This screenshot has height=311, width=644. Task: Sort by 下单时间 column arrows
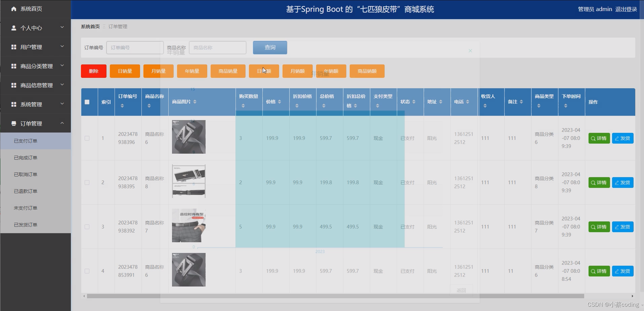566,106
